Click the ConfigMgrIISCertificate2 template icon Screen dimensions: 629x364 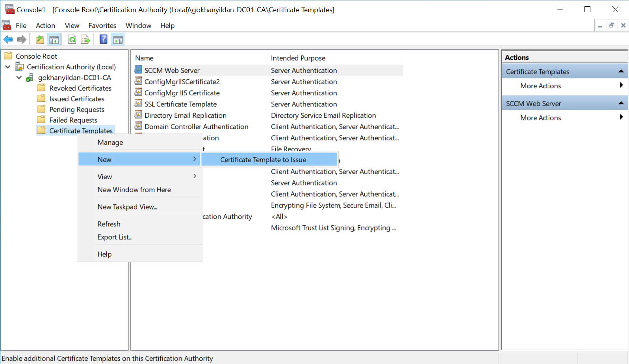pyautogui.click(x=138, y=81)
